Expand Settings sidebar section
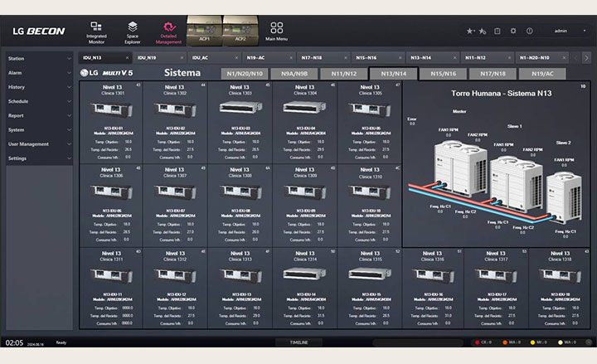 [39, 158]
